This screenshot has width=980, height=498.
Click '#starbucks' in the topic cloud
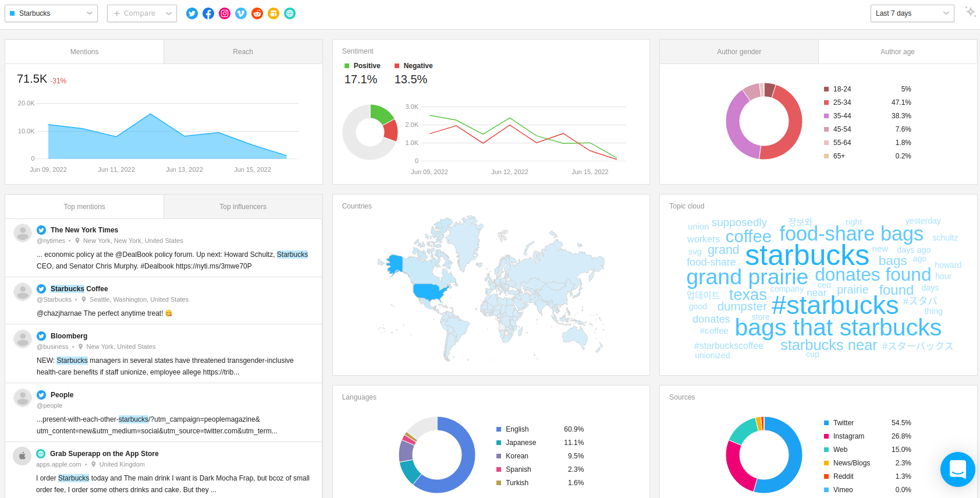(x=835, y=305)
